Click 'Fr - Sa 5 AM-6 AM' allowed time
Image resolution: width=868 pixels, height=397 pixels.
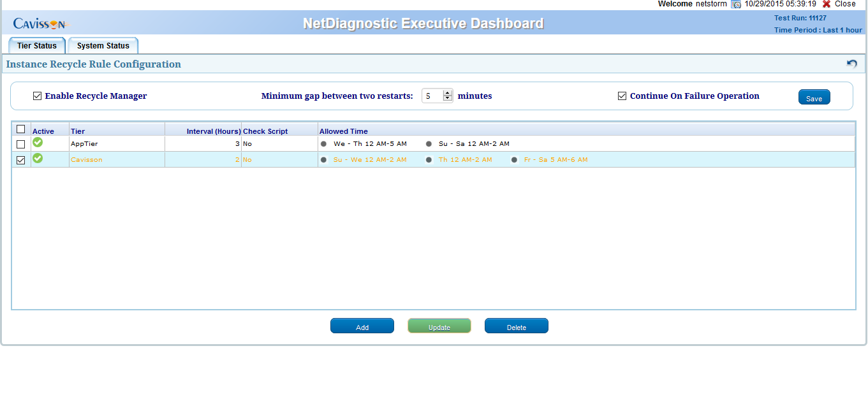[x=556, y=160]
